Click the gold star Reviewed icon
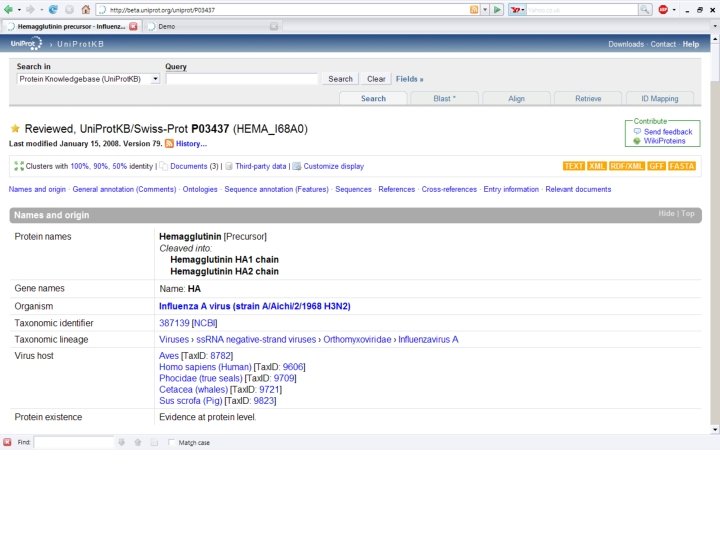 coord(15,128)
